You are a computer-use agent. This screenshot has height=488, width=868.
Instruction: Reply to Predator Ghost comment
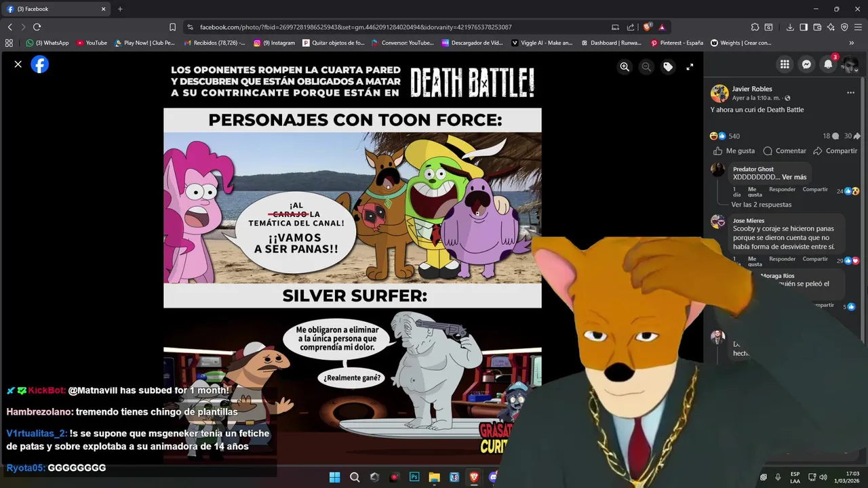click(x=782, y=190)
